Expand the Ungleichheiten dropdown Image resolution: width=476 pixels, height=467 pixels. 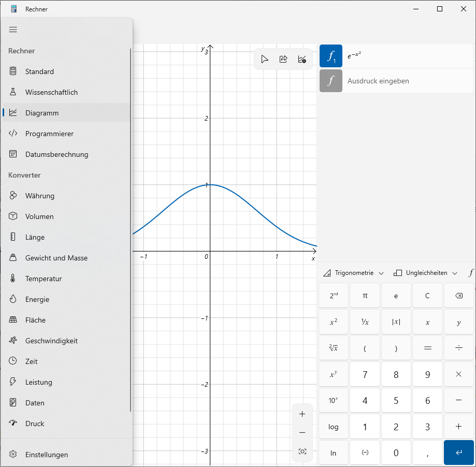coord(425,273)
